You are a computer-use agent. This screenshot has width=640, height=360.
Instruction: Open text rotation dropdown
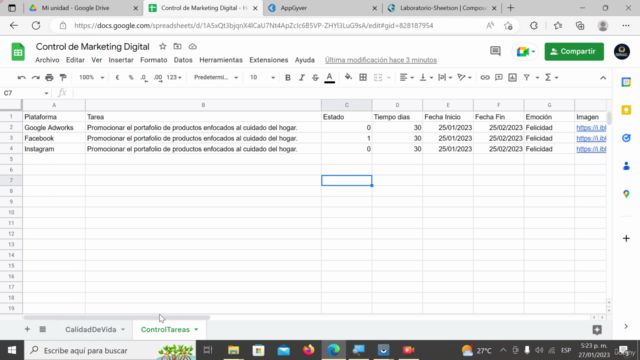[464, 78]
